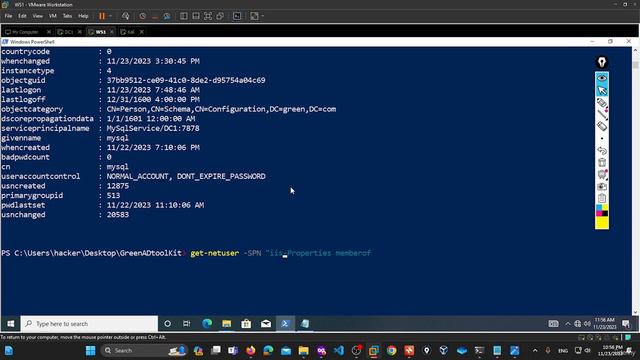
Task: Click the host taskbar Search box
Action: [143, 351]
